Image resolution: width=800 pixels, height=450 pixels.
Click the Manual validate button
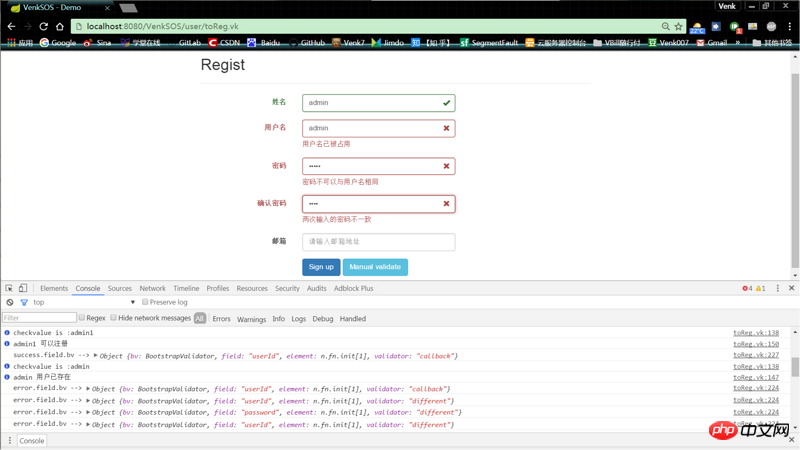(x=375, y=267)
